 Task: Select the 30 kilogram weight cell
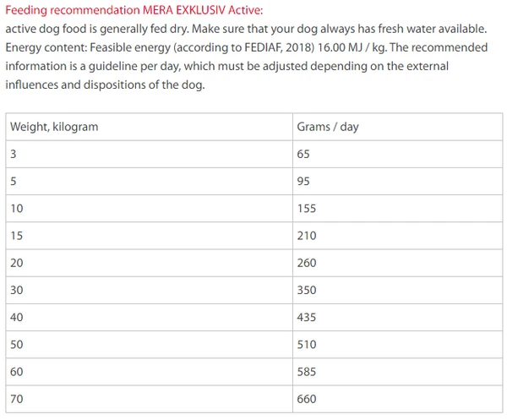tap(17, 290)
